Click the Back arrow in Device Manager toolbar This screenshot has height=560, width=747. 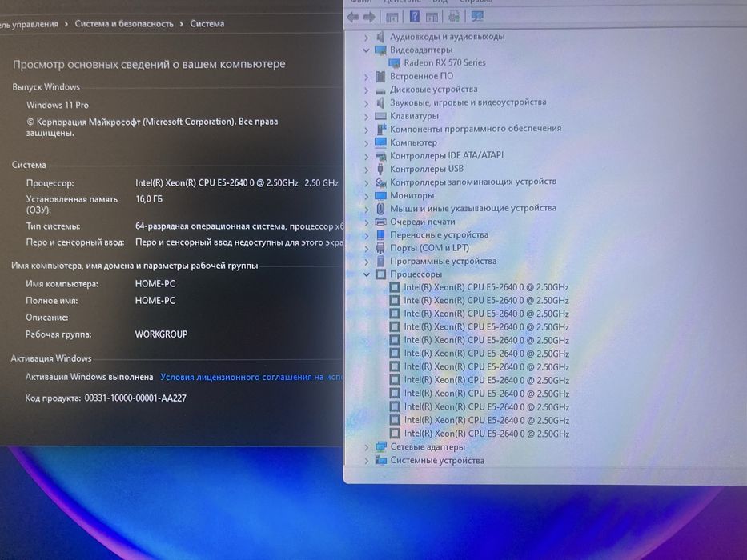[x=352, y=17]
